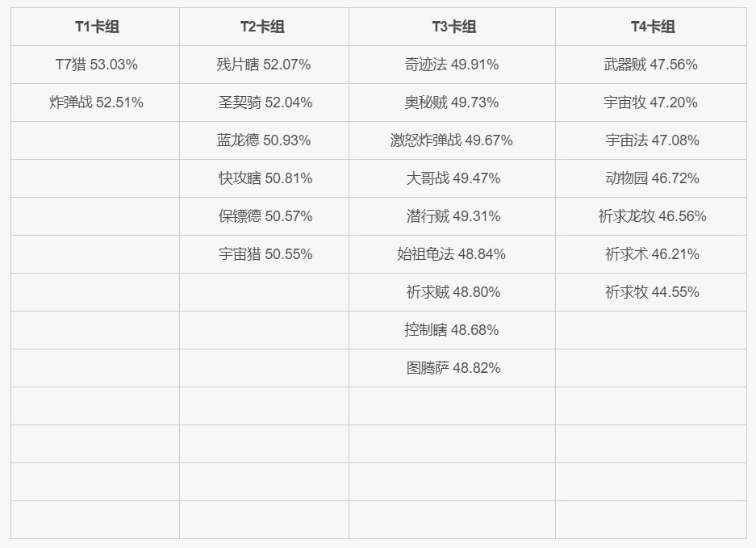This screenshot has height=548, width=756.
Task: Select the 武器贼 47.56% cell
Action: pyautogui.click(x=651, y=65)
